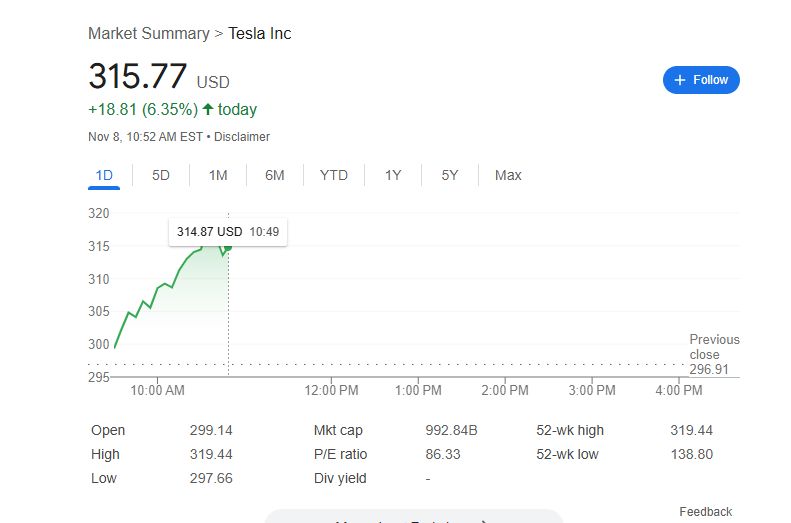Image resolution: width=791 pixels, height=523 pixels.
Task: Click the 12:00 PM time axis label
Action: (x=332, y=390)
